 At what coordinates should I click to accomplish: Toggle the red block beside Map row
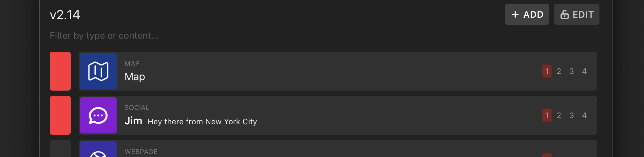point(60,71)
